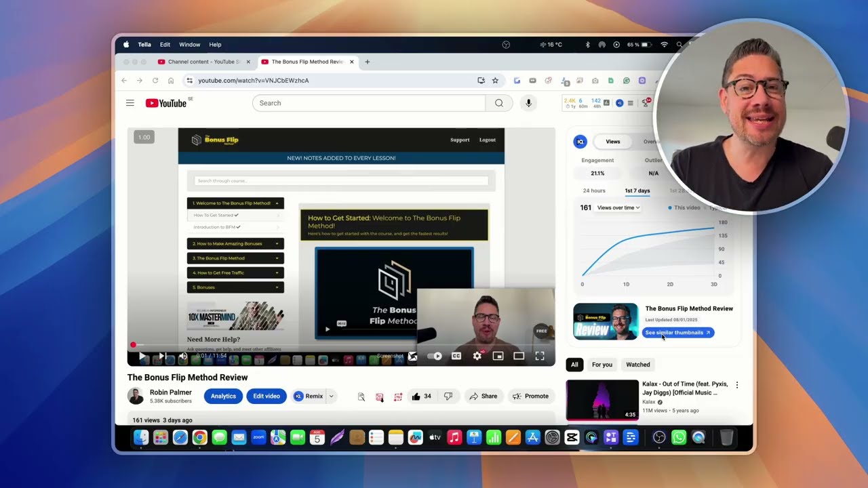868x488 pixels.
Task: Open the YouTube hamburger guide menu
Action: [130, 103]
